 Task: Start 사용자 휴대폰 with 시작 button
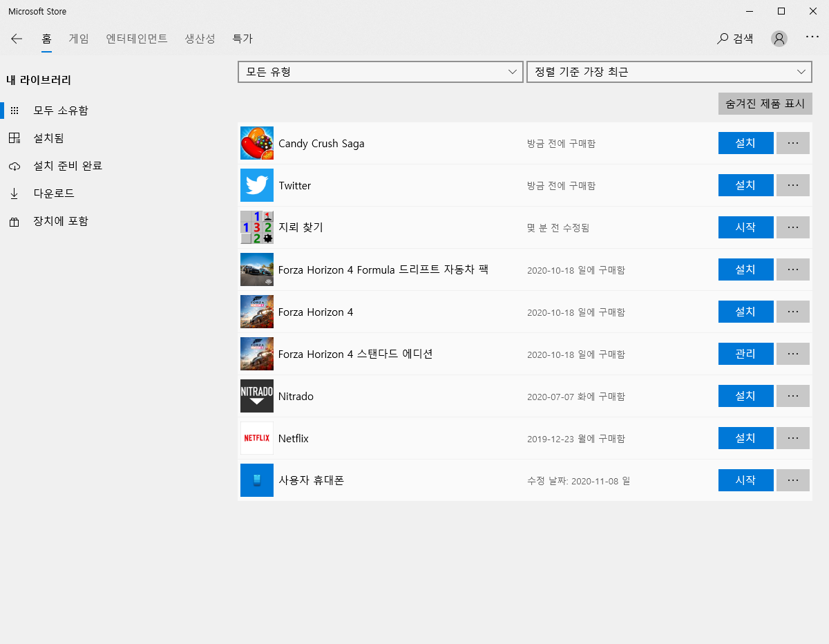(746, 480)
